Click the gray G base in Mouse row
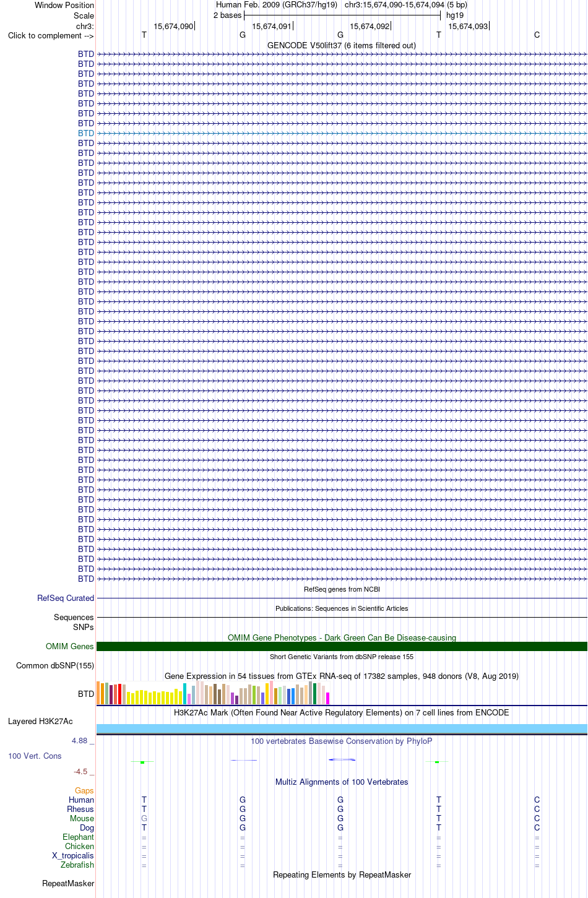The height and width of the screenshot is (898, 588). tap(144, 819)
